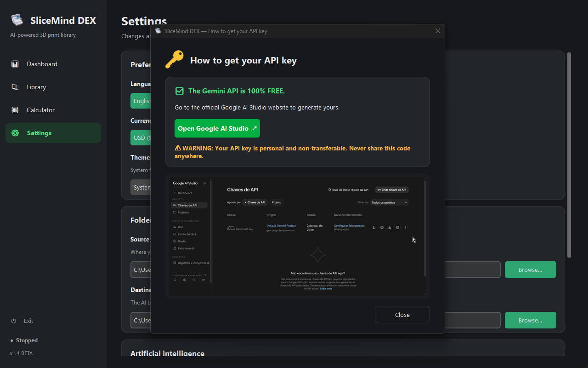Open the Dashboard page in the sidebar

(53, 64)
